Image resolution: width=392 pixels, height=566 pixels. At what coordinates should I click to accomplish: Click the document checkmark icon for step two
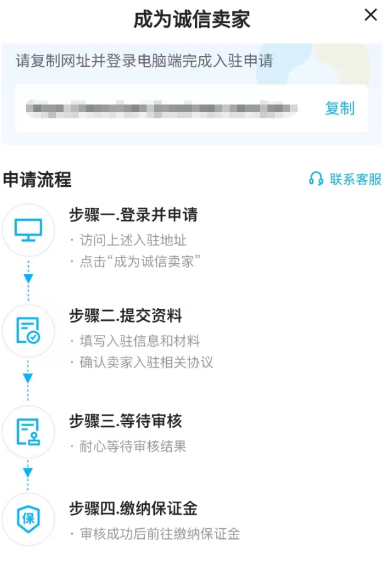28,331
